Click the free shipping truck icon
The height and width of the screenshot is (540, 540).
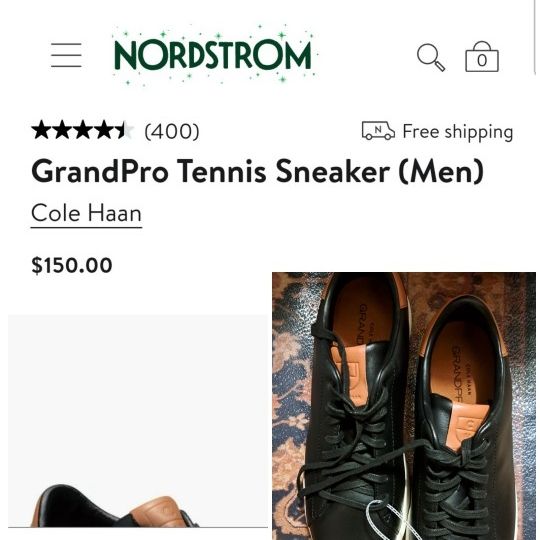[x=378, y=131]
